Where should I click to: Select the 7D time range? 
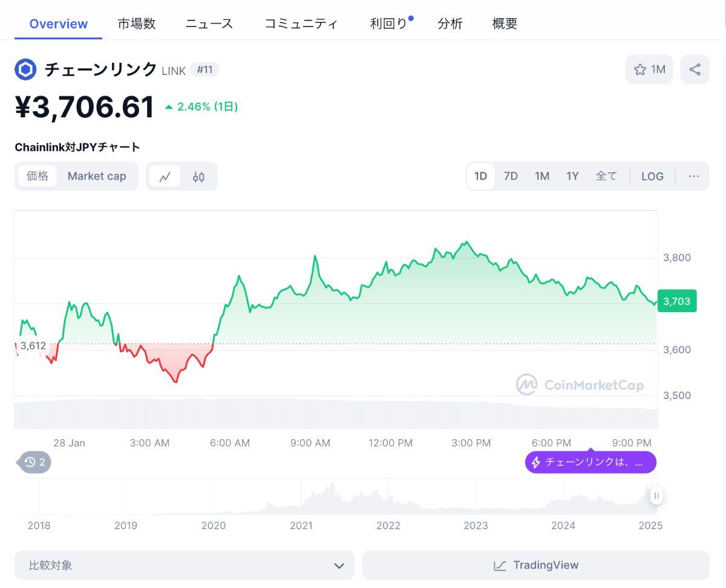click(511, 177)
